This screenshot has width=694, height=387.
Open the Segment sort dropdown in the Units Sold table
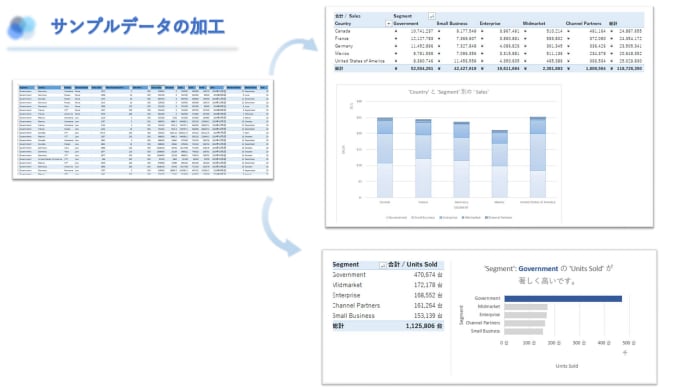pos(382,265)
